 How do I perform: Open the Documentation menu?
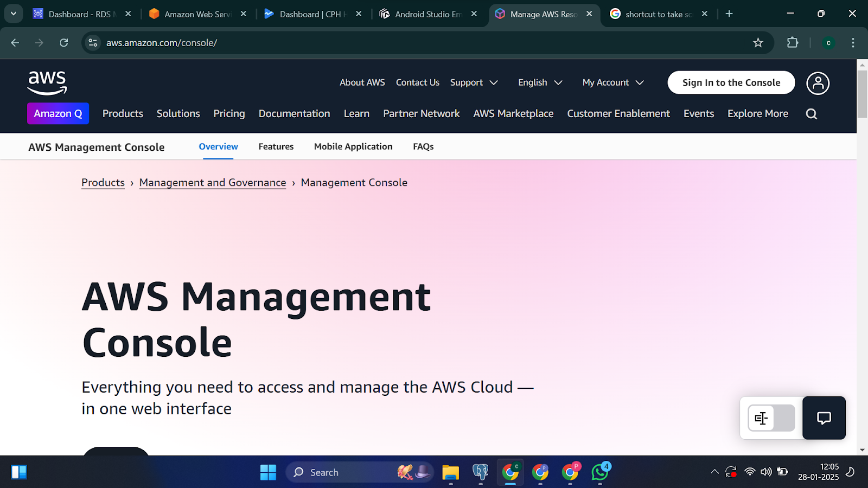(x=294, y=113)
